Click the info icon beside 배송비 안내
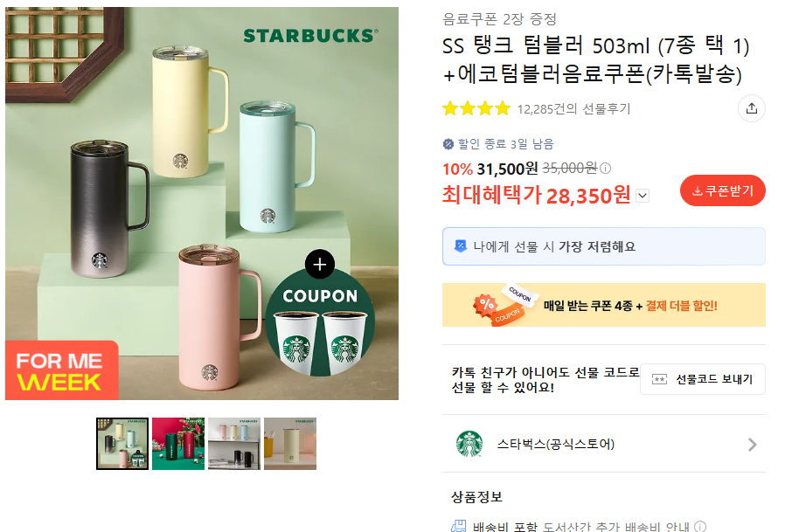Image resolution: width=792 pixels, height=532 pixels. coord(700,527)
